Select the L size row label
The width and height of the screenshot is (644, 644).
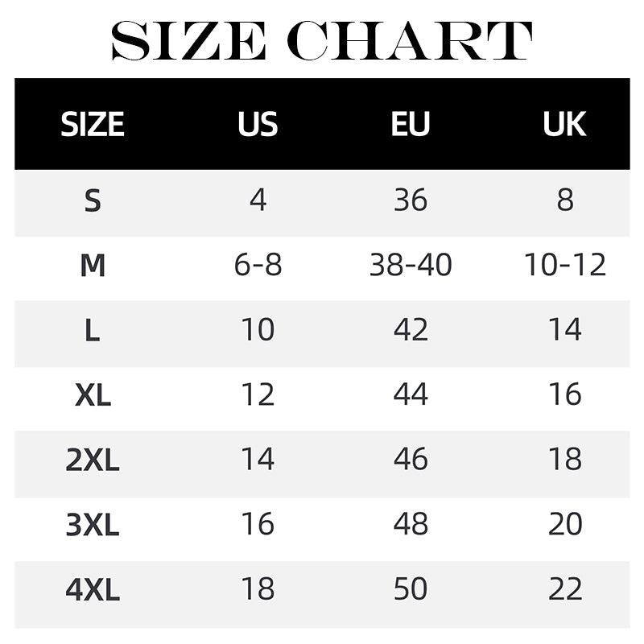click(93, 330)
